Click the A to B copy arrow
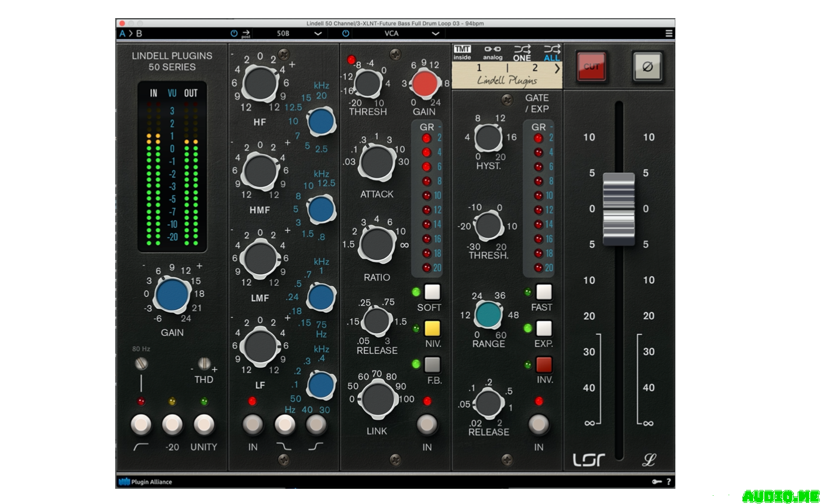This screenshot has width=821, height=504. click(130, 33)
